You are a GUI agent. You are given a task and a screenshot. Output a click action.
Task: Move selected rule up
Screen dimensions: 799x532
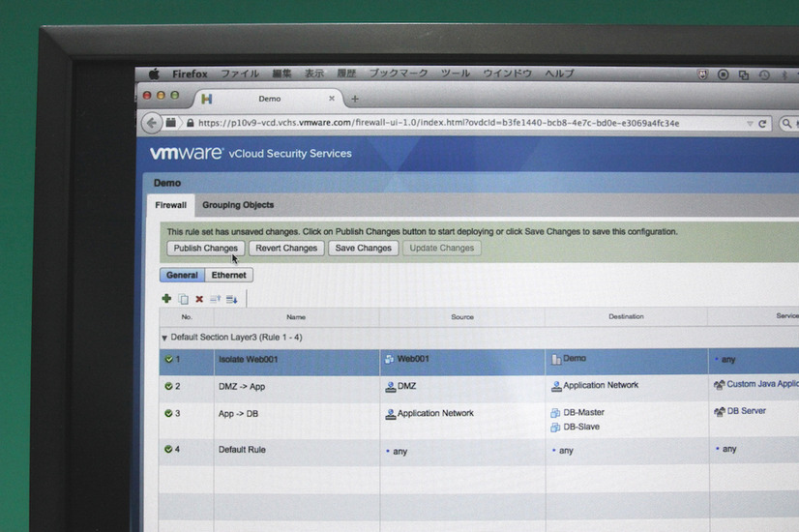coord(215,299)
